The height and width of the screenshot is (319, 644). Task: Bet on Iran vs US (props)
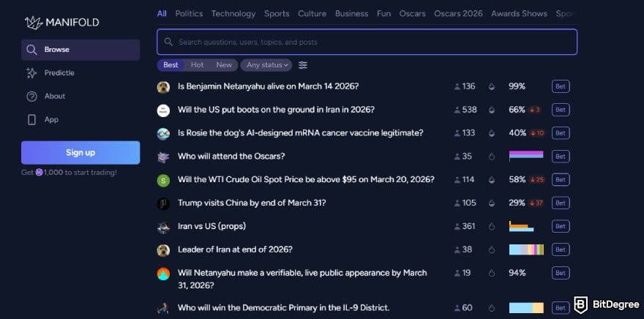(561, 226)
